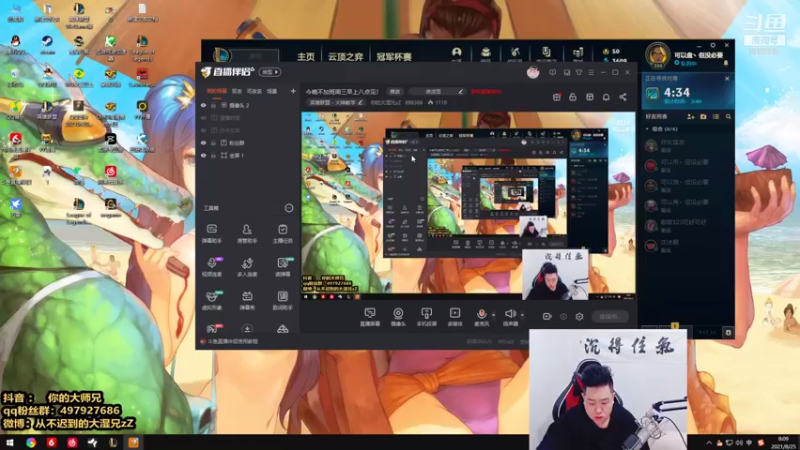The image size is (800, 450).
Task: Toggle lock on 粉丝群 source
Action: point(213,143)
